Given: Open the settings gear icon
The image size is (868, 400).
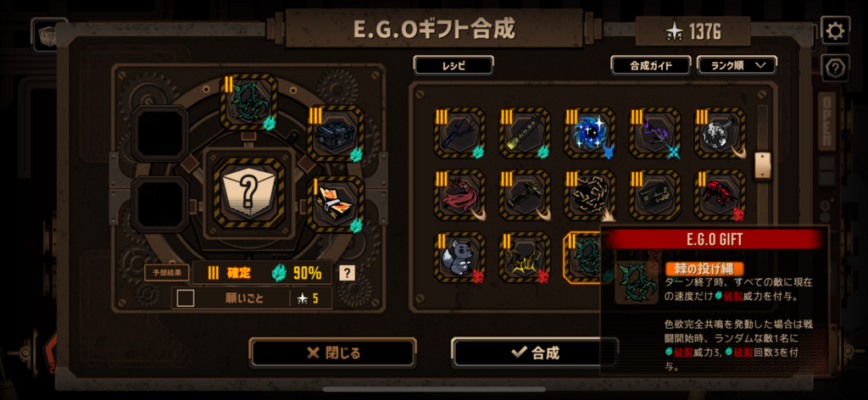Looking at the screenshot, I should (835, 31).
